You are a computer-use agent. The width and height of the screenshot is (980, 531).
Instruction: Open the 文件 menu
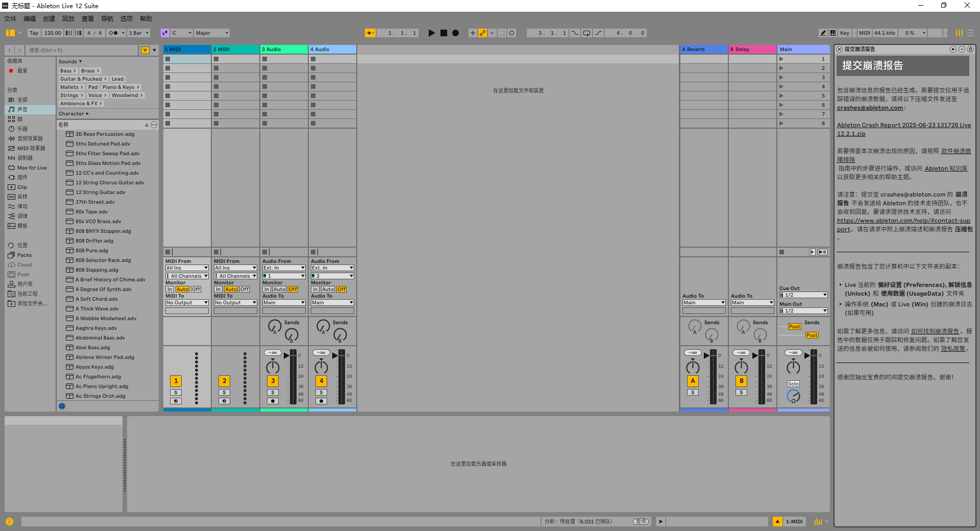[x=10, y=19]
